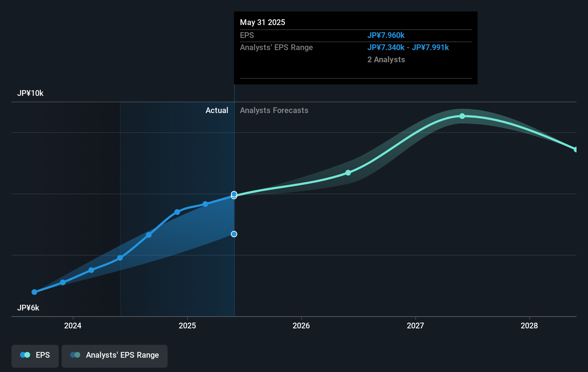Image resolution: width=588 pixels, height=372 pixels.
Task: Click the 2027 x-axis label
Action: coord(415,325)
